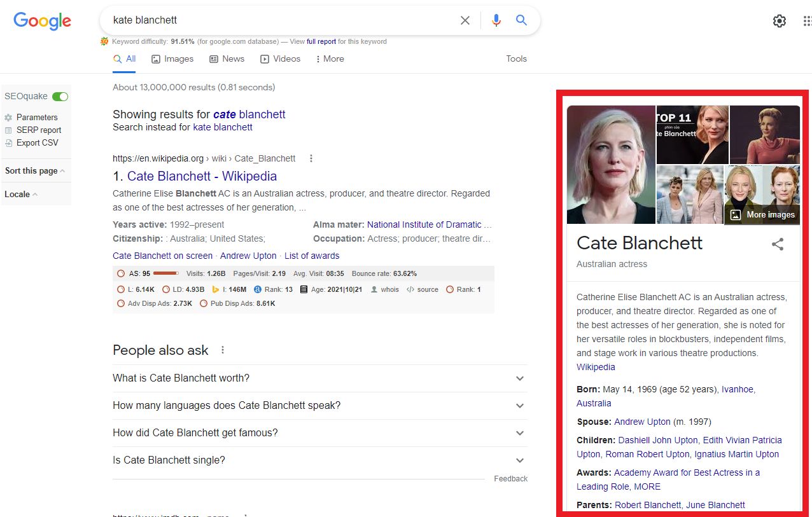Image resolution: width=812 pixels, height=517 pixels.
Task: Open the Cate Blanchett - Wikipedia result
Action: [x=202, y=176]
